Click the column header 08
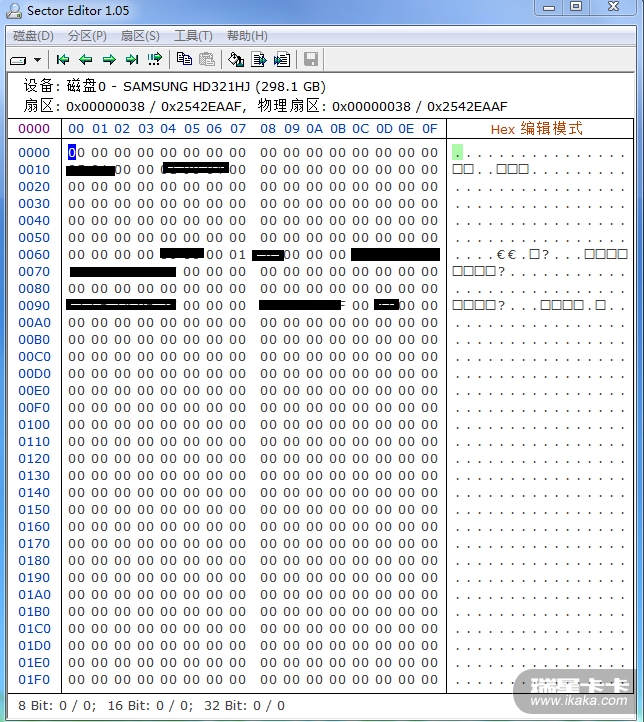 point(268,128)
